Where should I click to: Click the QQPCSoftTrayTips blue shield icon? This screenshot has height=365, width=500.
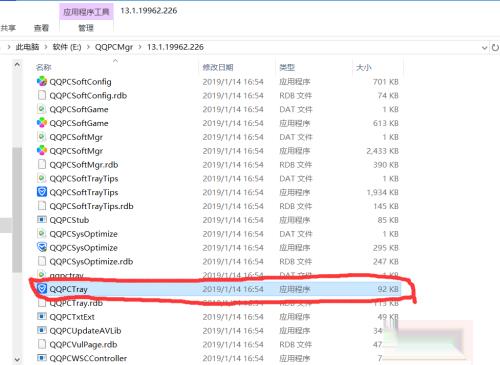point(42,192)
